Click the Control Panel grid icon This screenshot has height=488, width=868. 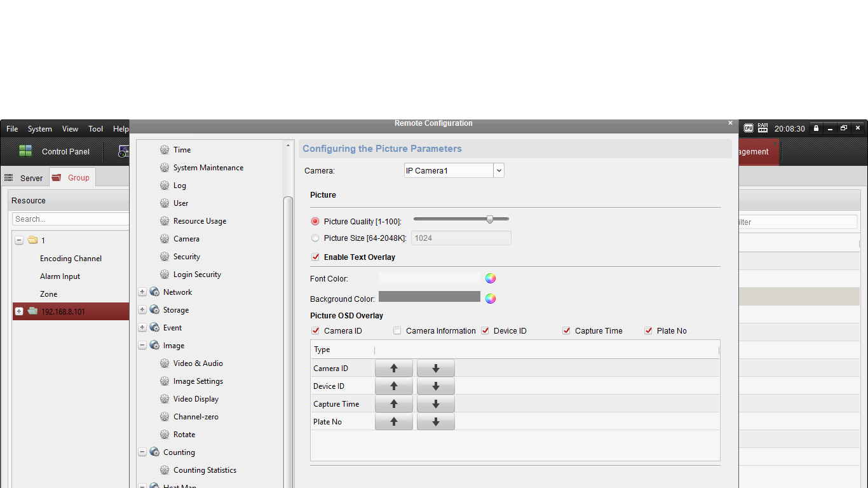(x=25, y=151)
